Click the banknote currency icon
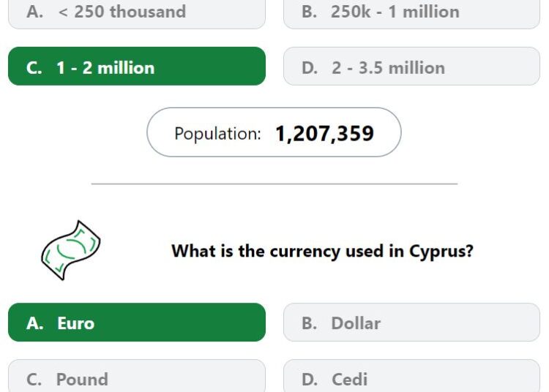The image size is (549, 392). click(71, 250)
